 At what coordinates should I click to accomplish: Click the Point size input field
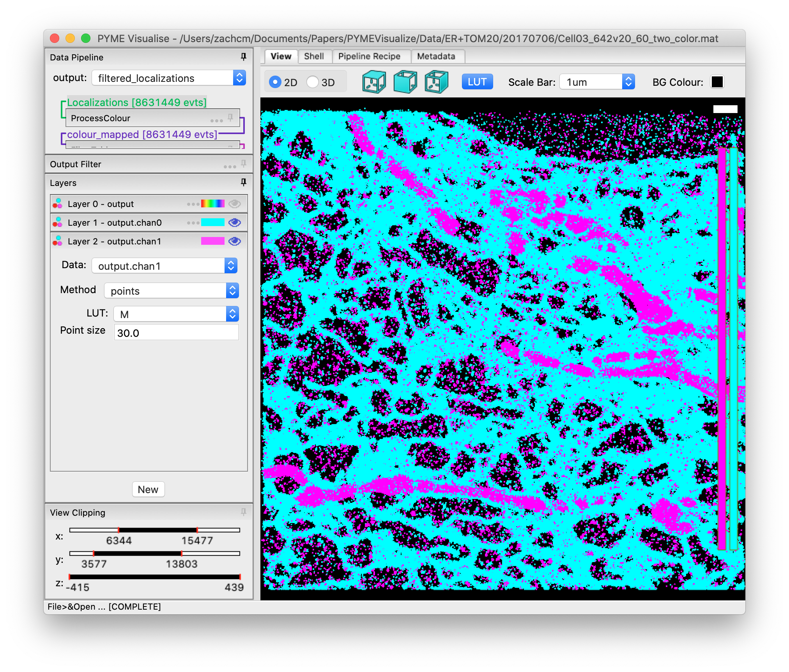[176, 333]
